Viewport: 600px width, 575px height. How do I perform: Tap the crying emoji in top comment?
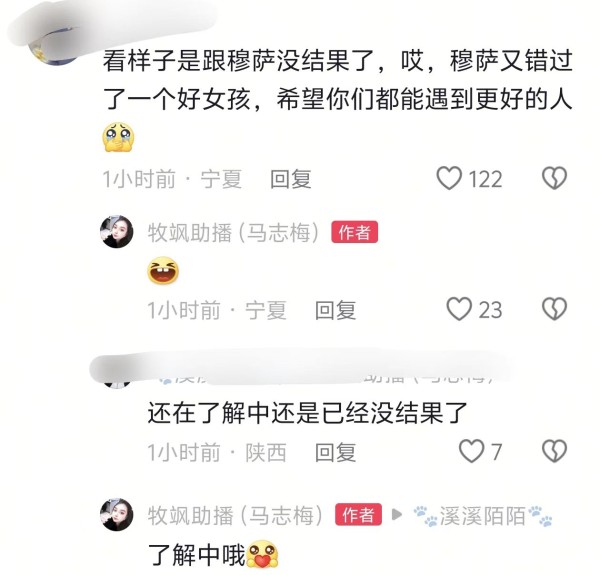(118, 137)
